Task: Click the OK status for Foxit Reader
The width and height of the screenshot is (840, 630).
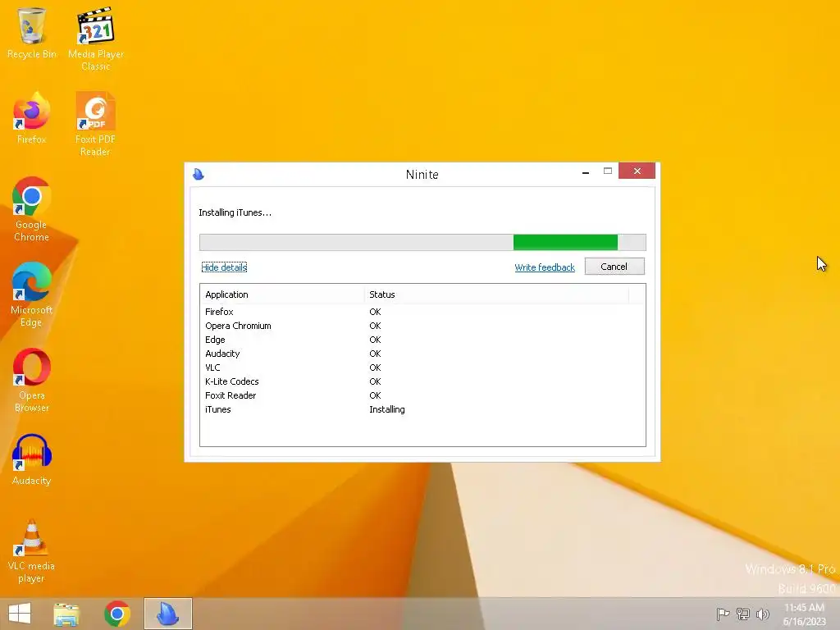Action: pyautogui.click(x=375, y=395)
